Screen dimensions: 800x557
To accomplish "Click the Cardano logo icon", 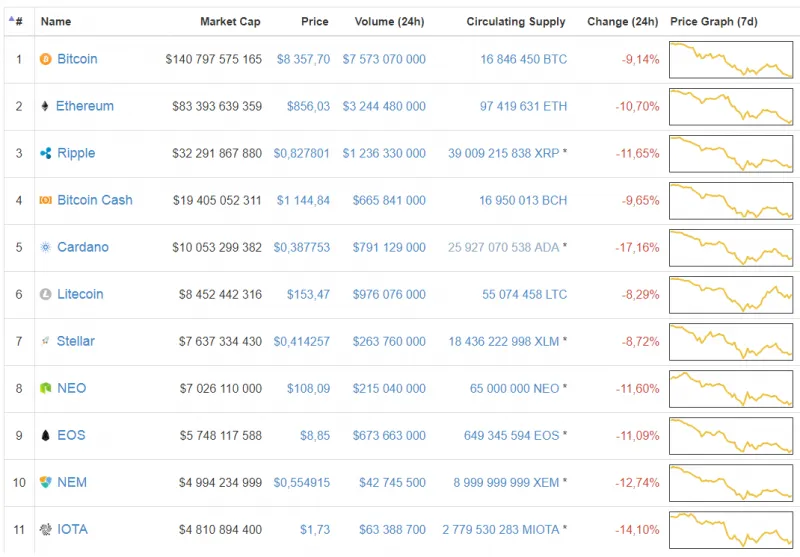I will (x=45, y=247).
